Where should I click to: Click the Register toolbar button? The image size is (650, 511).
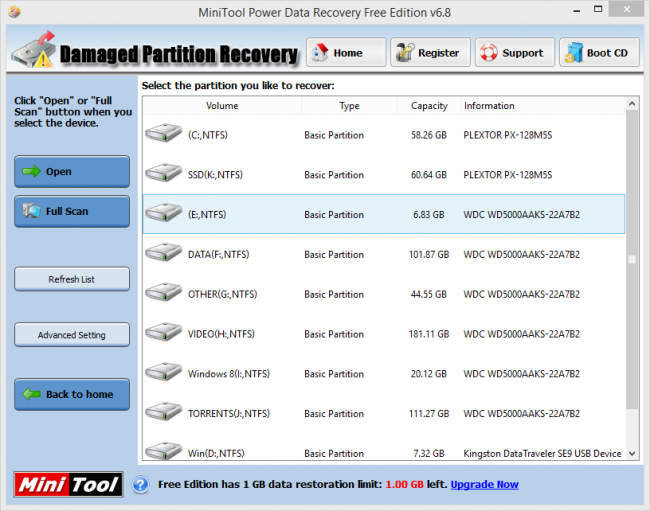click(430, 53)
